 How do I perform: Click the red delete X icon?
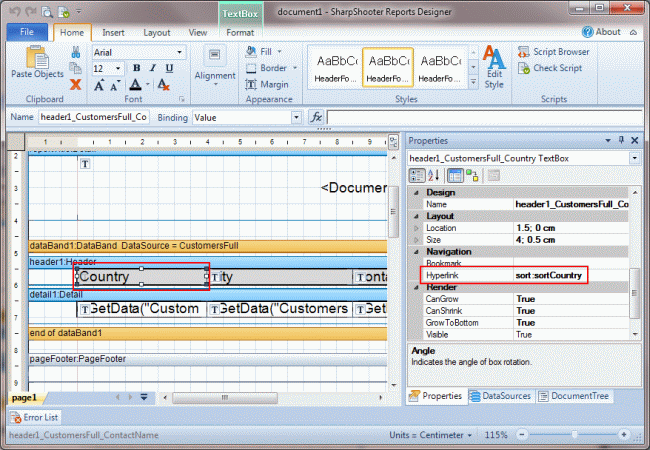(x=76, y=85)
